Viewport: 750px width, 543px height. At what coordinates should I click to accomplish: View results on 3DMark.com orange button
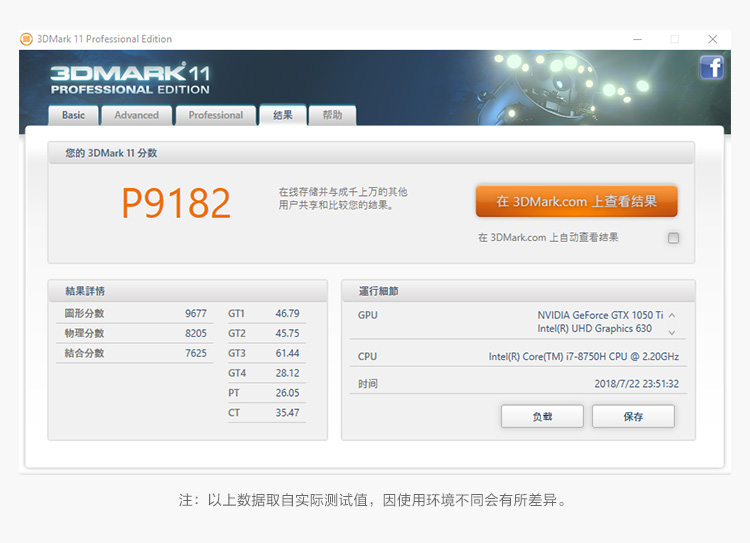pyautogui.click(x=576, y=201)
